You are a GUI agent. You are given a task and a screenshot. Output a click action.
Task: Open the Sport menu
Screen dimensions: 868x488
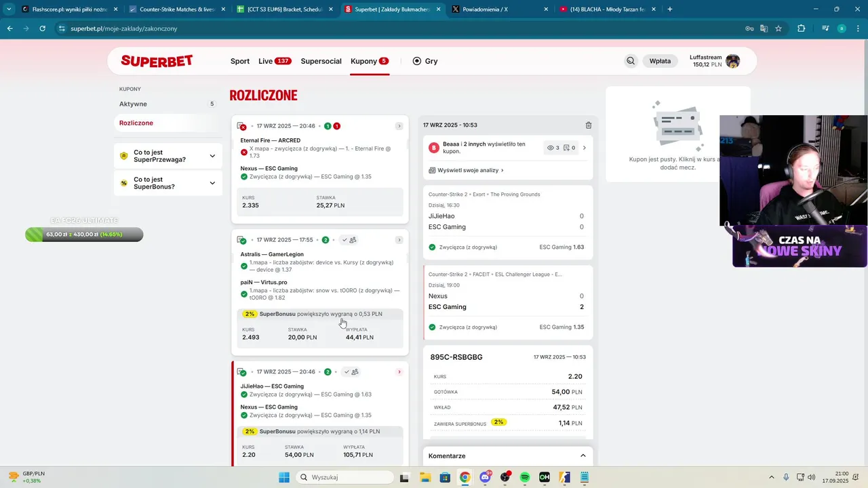click(240, 61)
